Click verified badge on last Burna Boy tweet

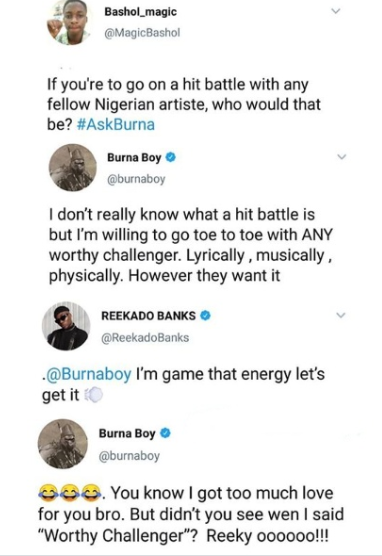pos(166,433)
